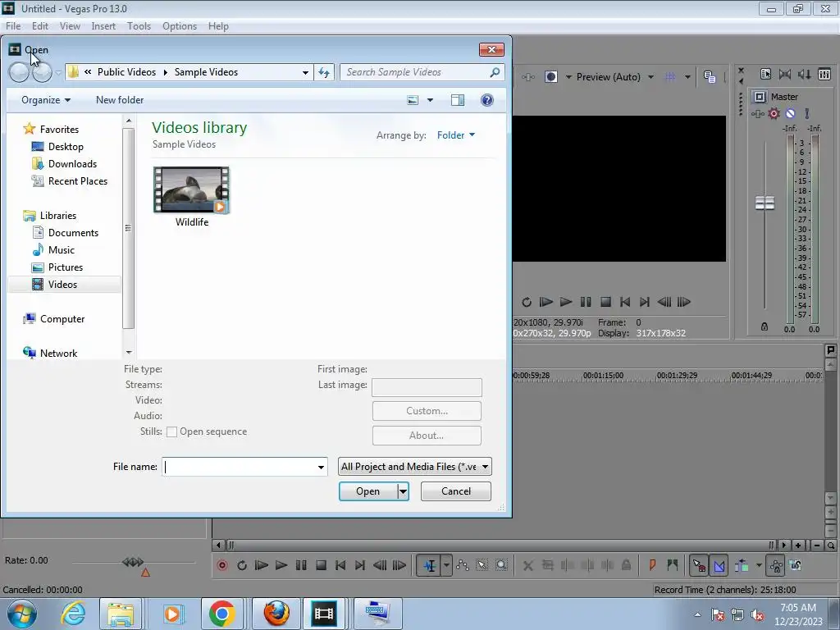Click the Insert Marker flag icon
The image size is (840, 630).
(x=652, y=565)
